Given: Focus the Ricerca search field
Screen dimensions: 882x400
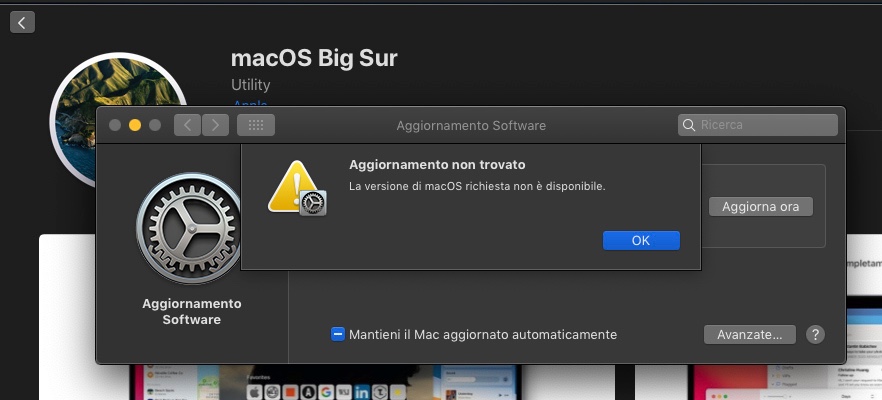Looking at the screenshot, I should pos(758,125).
